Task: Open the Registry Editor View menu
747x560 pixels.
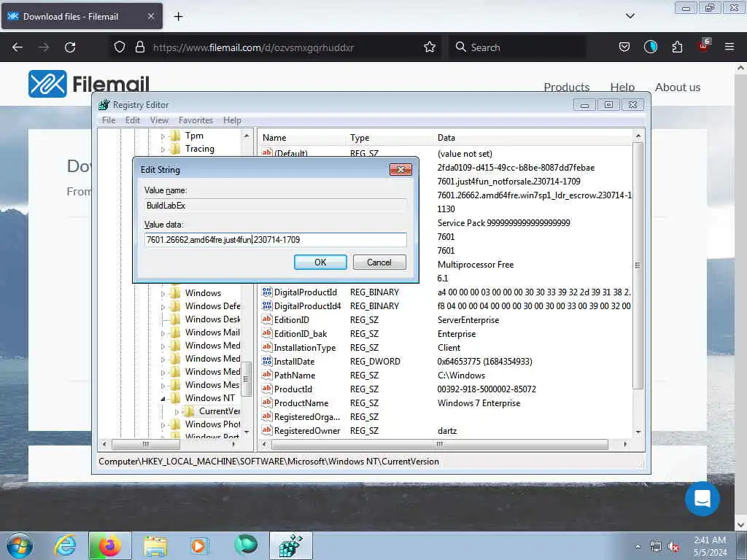Action: [159, 120]
